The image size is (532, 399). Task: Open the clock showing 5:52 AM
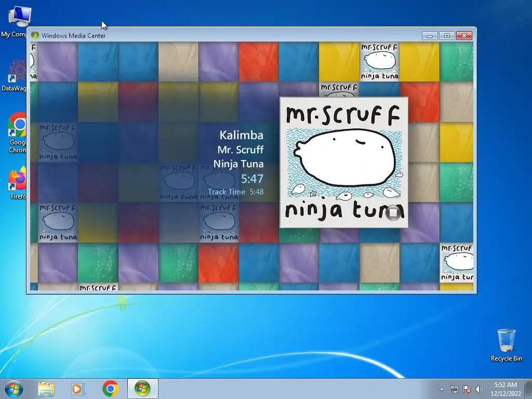point(506,389)
